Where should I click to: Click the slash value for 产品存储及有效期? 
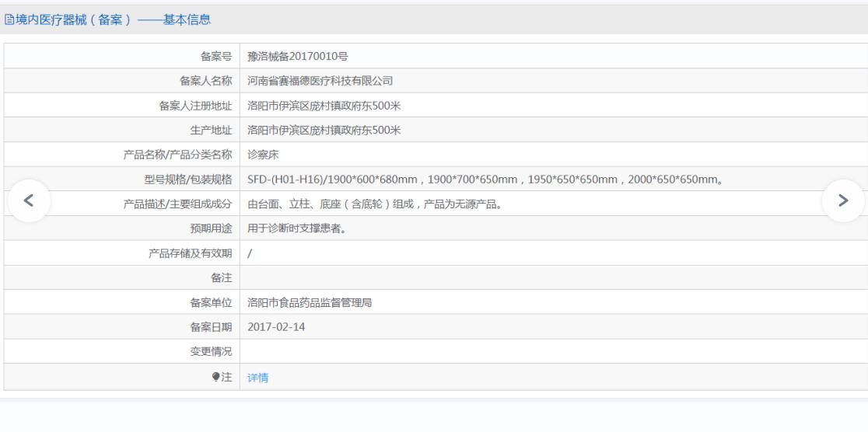point(250,253)
